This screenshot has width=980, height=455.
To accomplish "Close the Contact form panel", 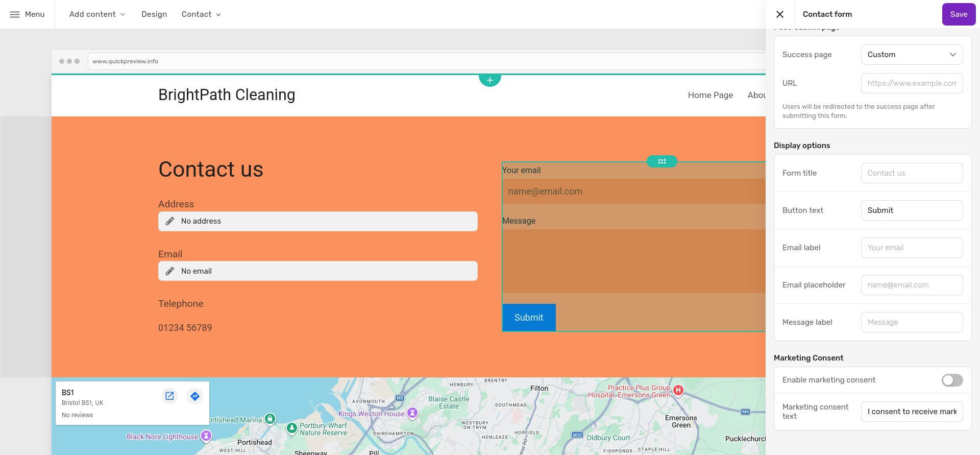I will point(780,14).
